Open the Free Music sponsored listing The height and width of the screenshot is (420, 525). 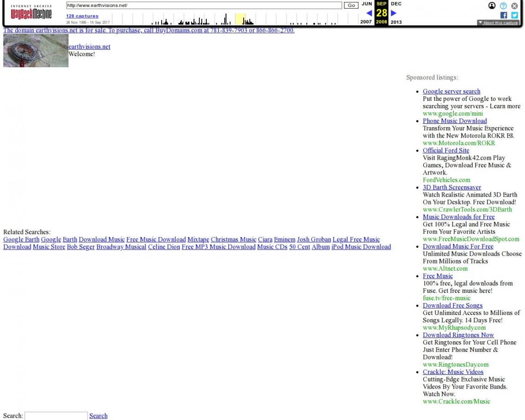(437, 276)
